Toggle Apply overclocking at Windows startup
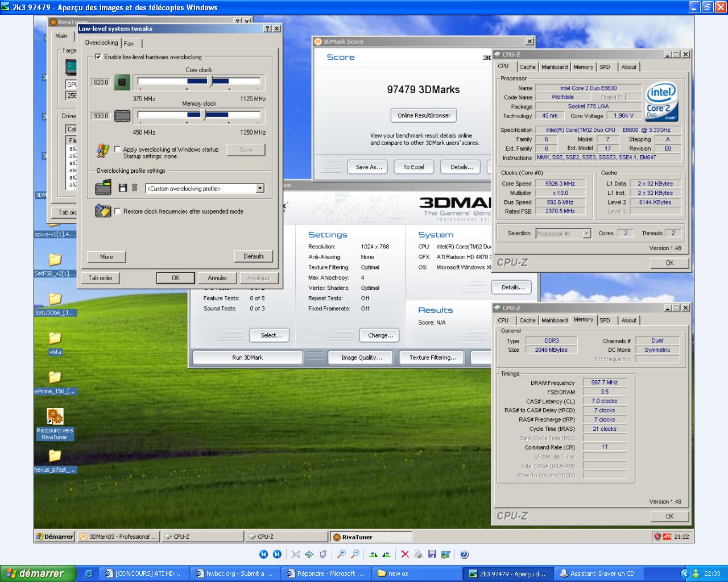Image resolution: width=728 pixels, height=582 pixels. (x=118, y=149)
